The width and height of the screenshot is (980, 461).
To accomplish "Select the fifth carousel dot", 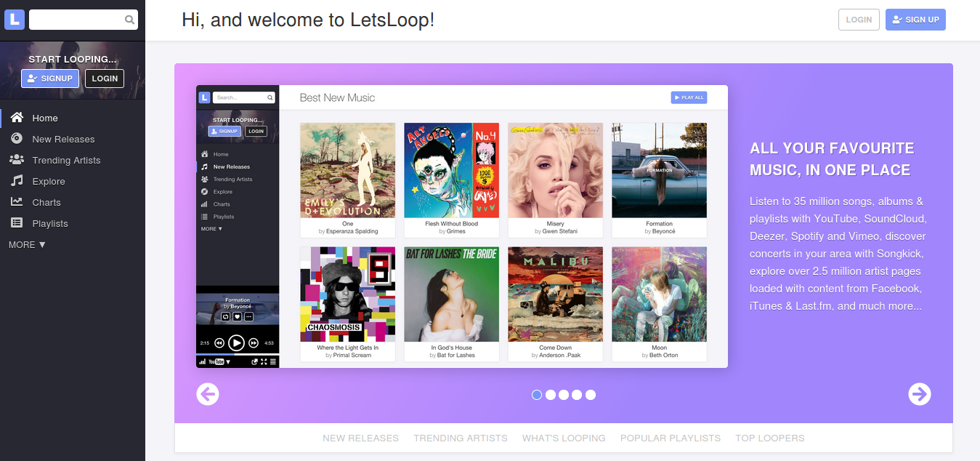I will click(x=591, y=395).
